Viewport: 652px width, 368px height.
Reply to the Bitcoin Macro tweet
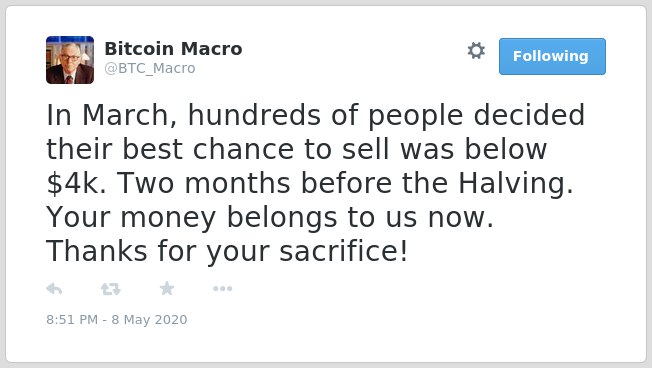54,289
